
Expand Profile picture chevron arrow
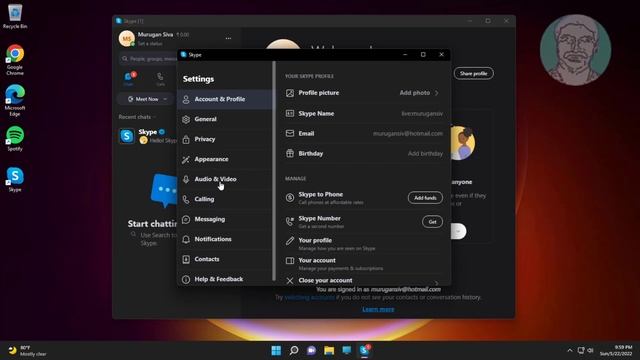[x=437, y=93]
